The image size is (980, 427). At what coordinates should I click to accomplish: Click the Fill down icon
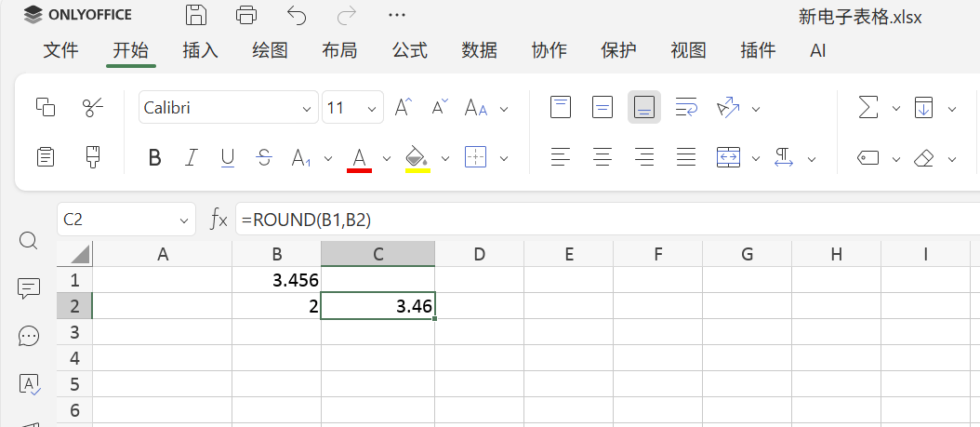[x=924, y=108]
